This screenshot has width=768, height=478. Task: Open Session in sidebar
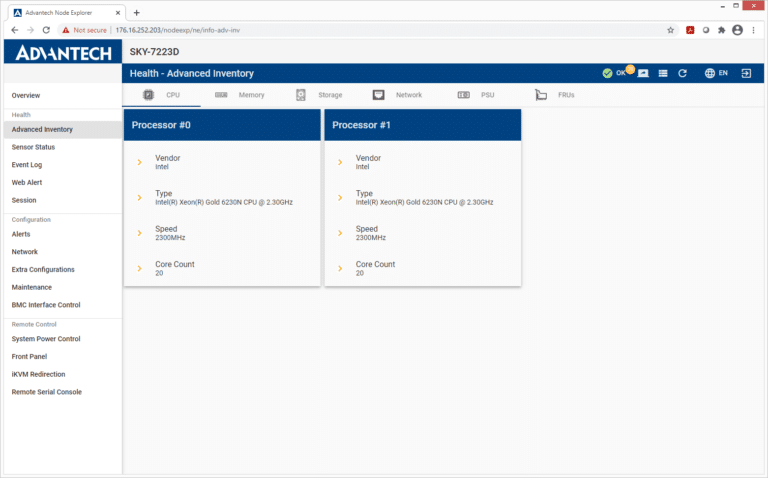click(x=24, y=200)
